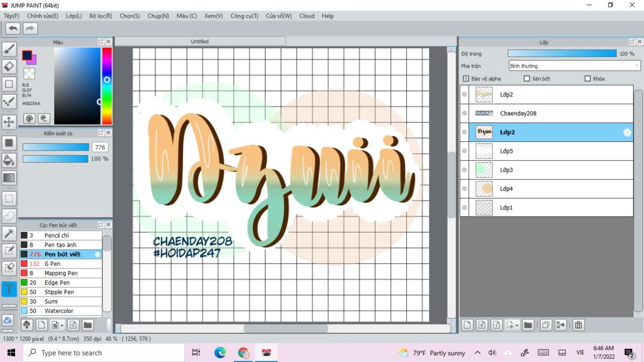Screen dimensions: 644x362
Task: Show hidden system tray icons chevron
Action: coord(477,353)
